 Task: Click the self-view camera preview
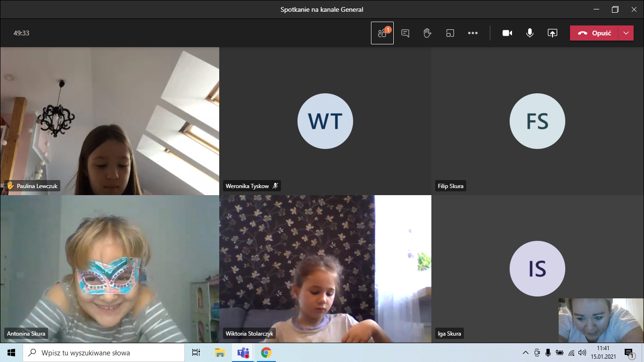[x=601, y=320]
